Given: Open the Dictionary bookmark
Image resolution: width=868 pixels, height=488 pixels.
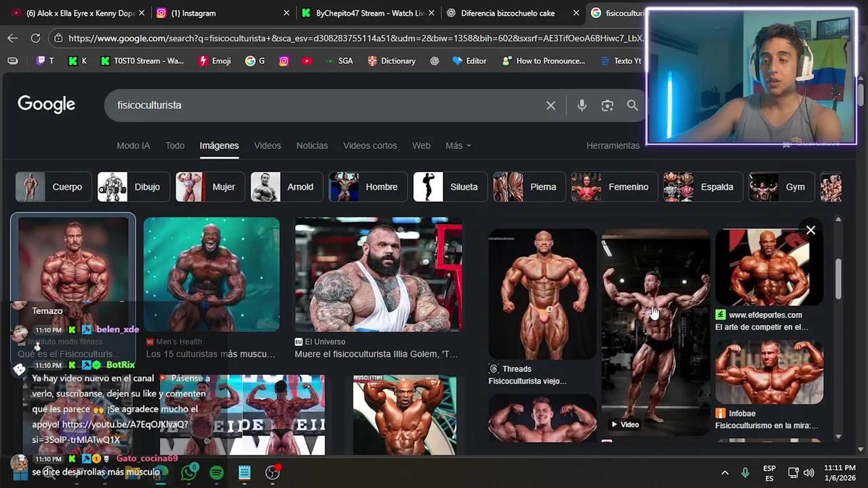Looking at the screenshot, I should click(391, 60).
